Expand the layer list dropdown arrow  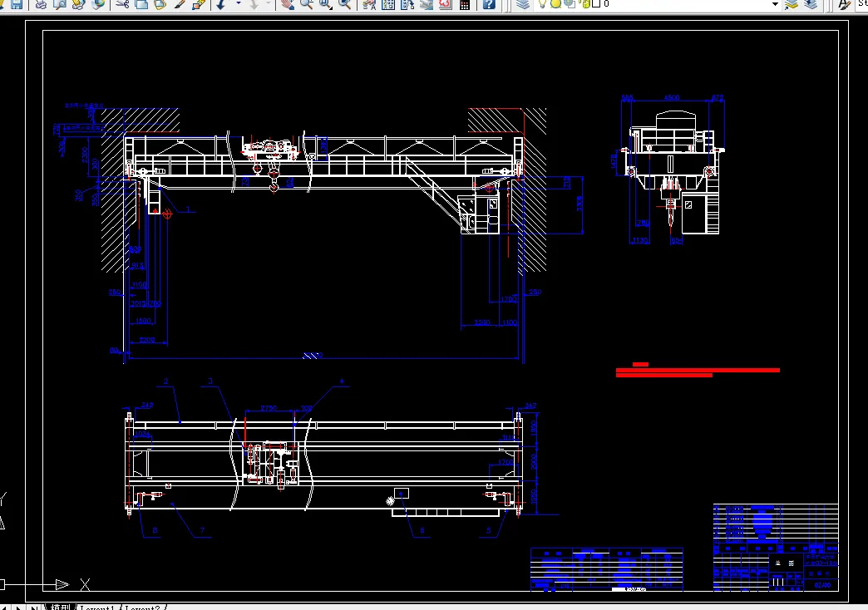pyautogui.click(x=775, y=4)
